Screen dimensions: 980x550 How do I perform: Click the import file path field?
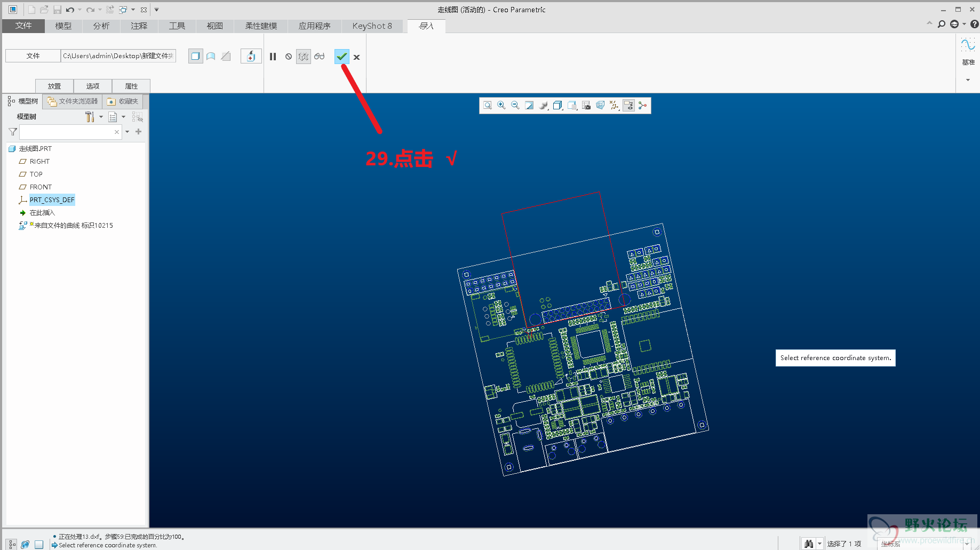[118, 55]
